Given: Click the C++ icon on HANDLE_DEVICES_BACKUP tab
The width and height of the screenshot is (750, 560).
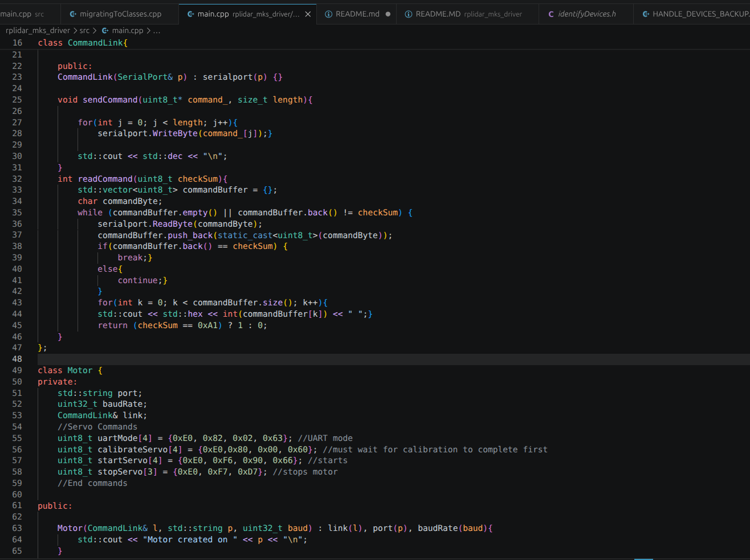Looking at the screenshot, I should point(646,14).
